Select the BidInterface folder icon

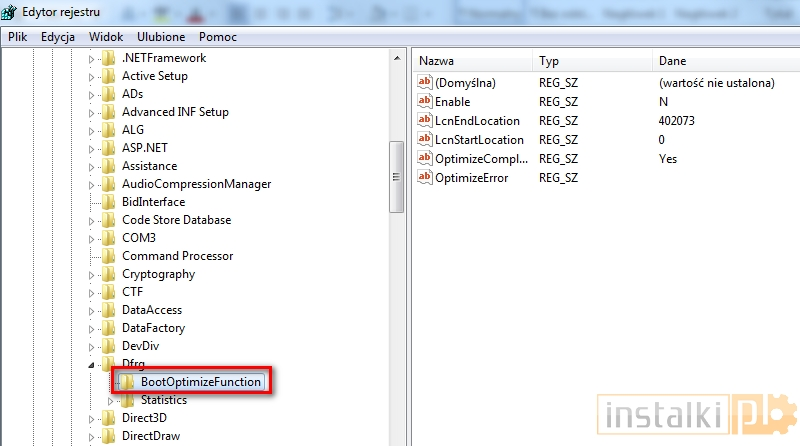pos(108,202)
